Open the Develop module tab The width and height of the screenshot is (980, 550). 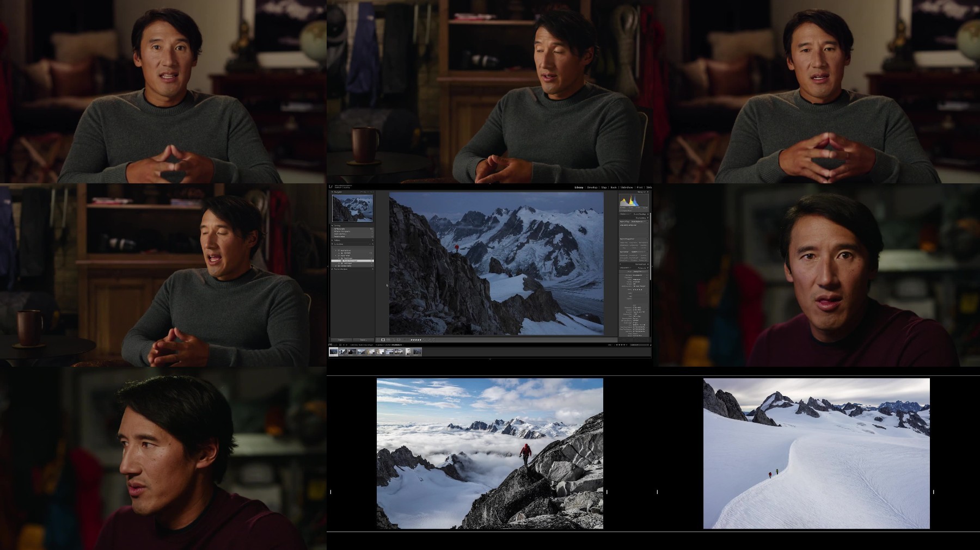click(592, 187)
